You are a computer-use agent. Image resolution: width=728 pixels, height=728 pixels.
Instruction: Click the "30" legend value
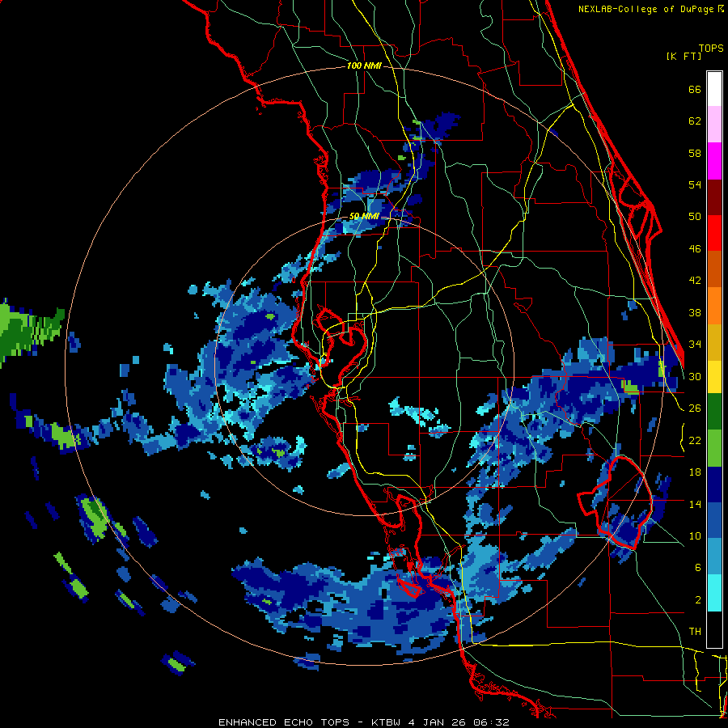click(x=695, y=376)
